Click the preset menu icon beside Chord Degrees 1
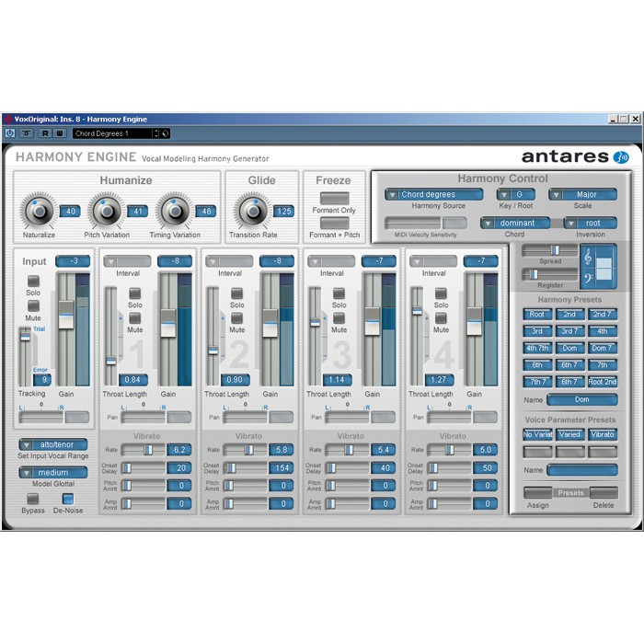644x644 pixels. click(x=166, y=133)
